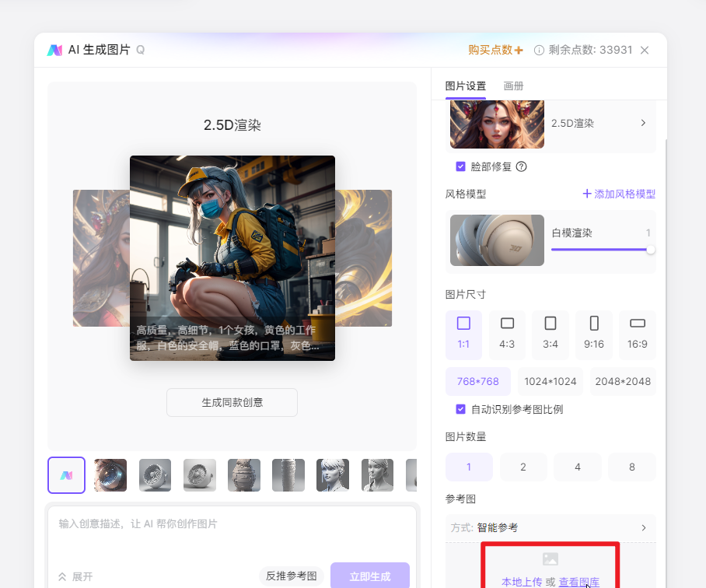The width and height of the screenshot is (706, 588).
Task: Adjust the 白模渲染 weight slider handle
Action: pyautogui.click(x=651, y=250)
